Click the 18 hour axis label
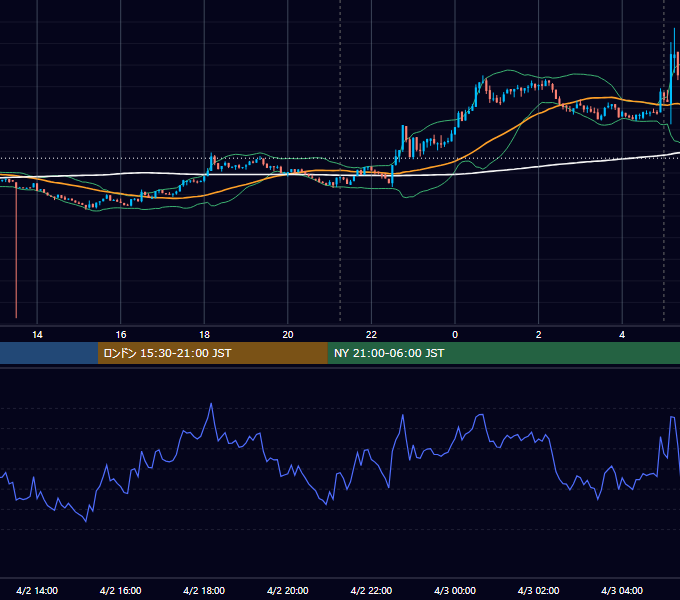The height and width of the screenshot is (600, 680). tap(204, 335)
